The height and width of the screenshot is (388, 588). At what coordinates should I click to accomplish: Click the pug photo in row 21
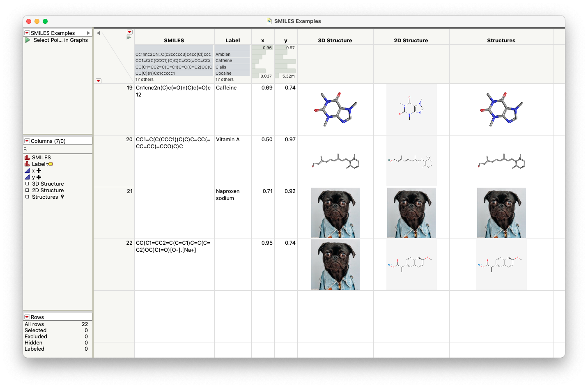(x=335, y=213)
